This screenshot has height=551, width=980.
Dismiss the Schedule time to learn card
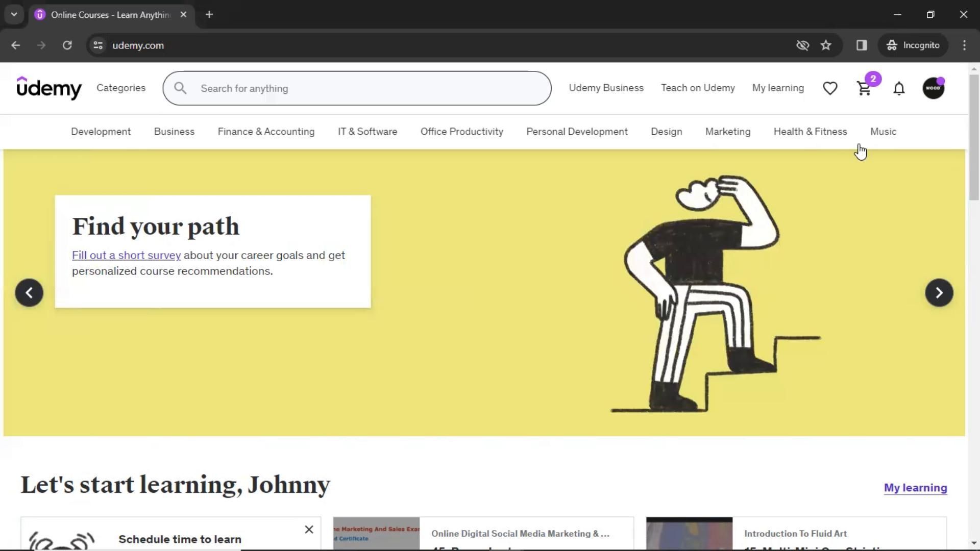[x=309, y=530]
